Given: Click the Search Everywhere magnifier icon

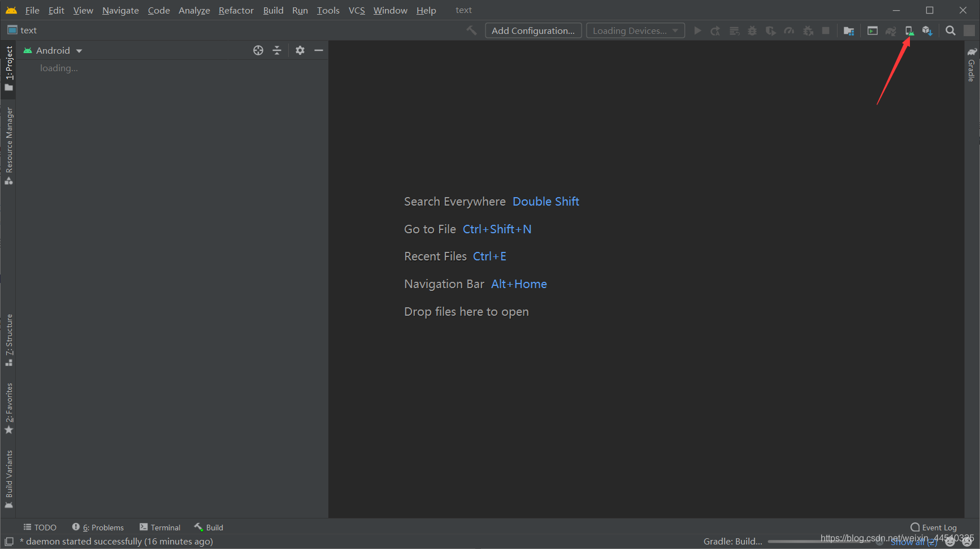Looking at the screenshot, I should (951, 30).
